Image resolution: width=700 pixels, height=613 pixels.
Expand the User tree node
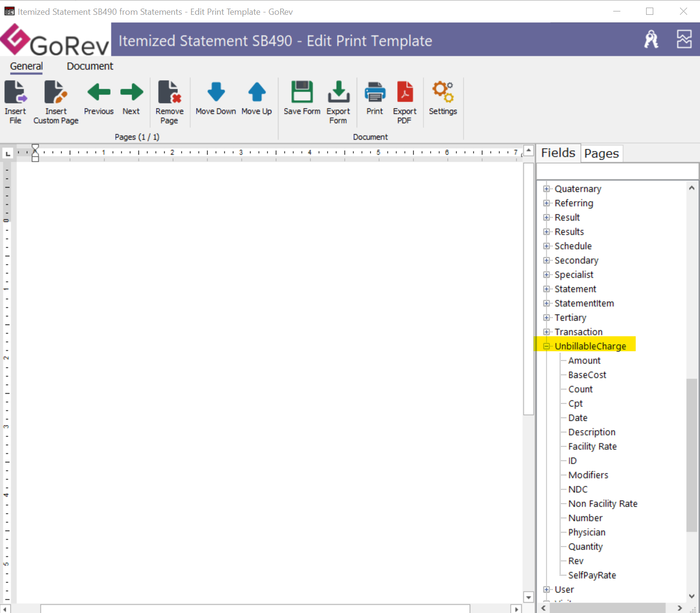coord(546,590)
